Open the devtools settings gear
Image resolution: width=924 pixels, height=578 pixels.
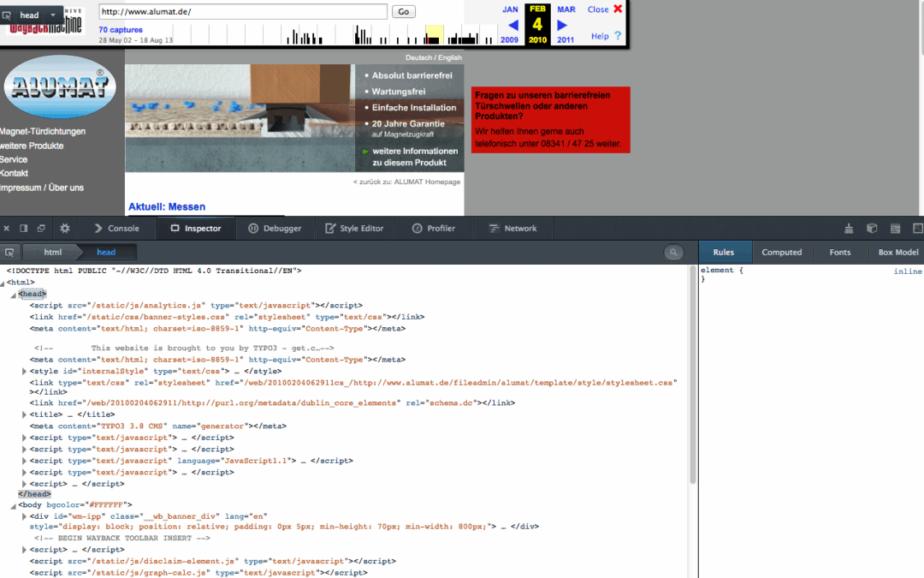65,229
